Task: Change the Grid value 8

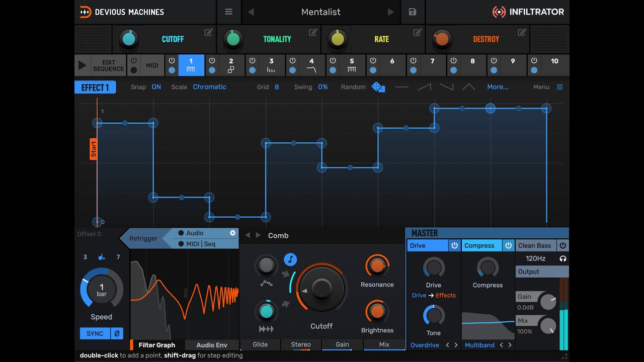Action: coord(277,87)
